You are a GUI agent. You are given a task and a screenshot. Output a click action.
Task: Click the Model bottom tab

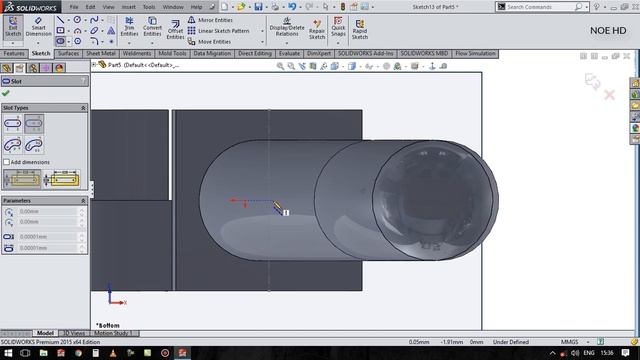click(45, 333)
